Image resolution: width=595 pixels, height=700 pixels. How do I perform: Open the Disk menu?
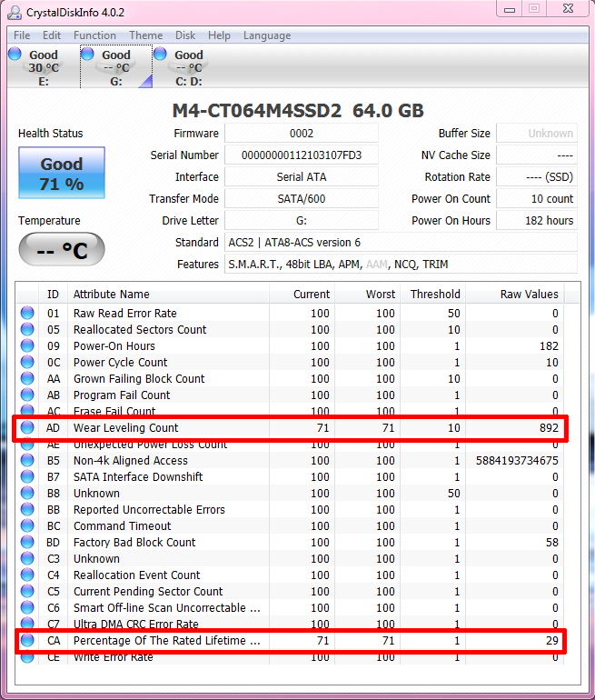(x=185, y=35)
